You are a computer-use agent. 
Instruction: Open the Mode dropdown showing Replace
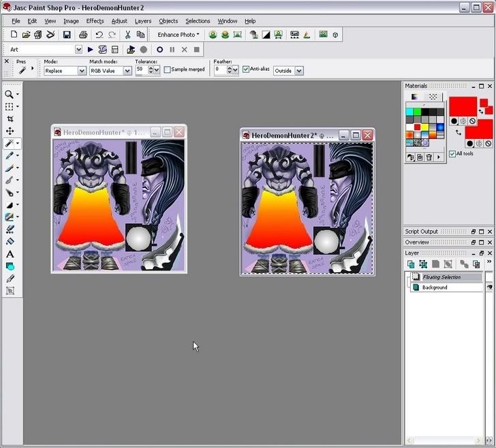click(x=82, y=71)
